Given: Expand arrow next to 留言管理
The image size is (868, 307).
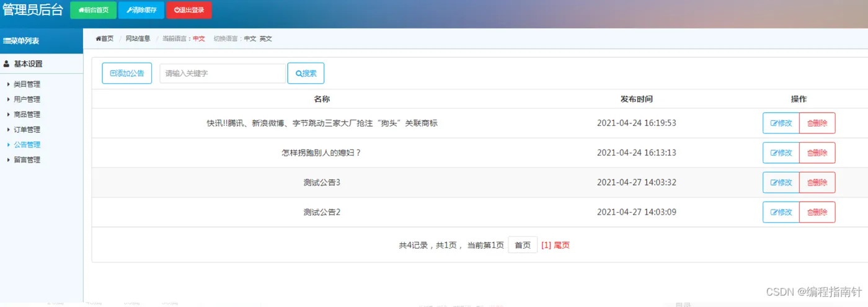Looking at the screenshot, I should 9,159.
